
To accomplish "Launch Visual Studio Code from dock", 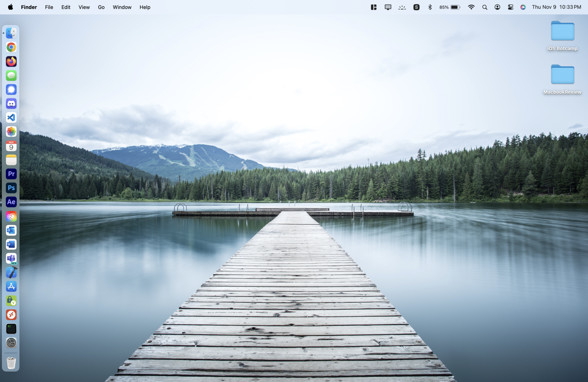I will click(x=11, y=118).
